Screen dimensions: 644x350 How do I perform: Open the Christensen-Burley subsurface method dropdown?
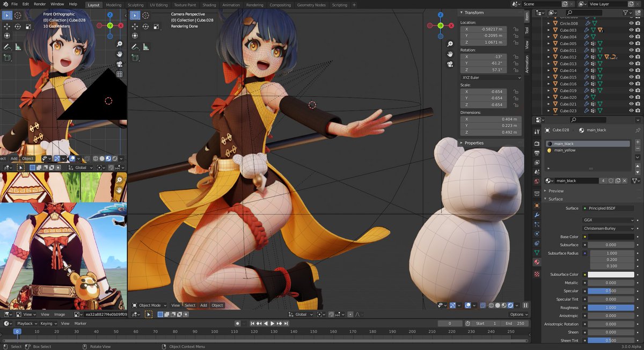pos(608,228)
